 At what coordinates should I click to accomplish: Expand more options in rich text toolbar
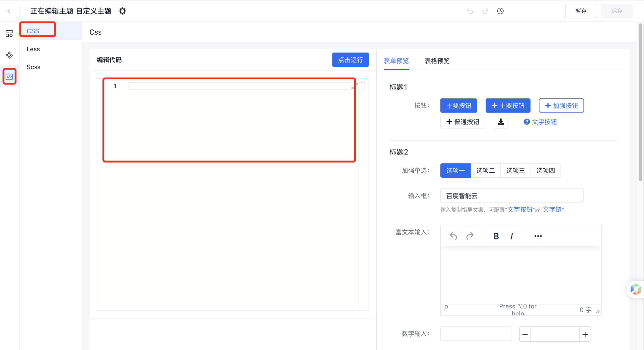tap(538, 236)
